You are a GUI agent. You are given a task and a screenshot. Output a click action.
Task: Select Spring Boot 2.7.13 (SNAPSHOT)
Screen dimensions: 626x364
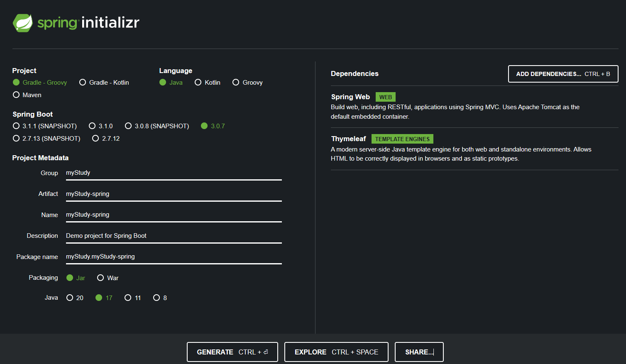coord(46,139)
